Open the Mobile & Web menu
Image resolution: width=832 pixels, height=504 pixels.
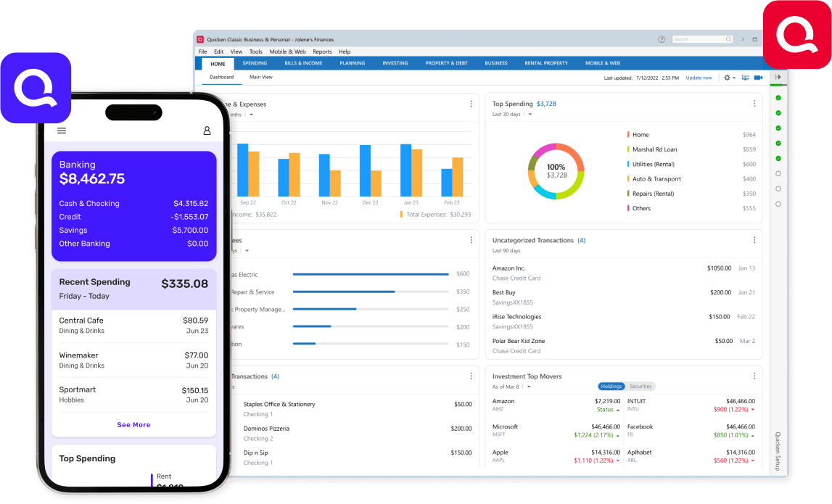(x=288, y=51)
